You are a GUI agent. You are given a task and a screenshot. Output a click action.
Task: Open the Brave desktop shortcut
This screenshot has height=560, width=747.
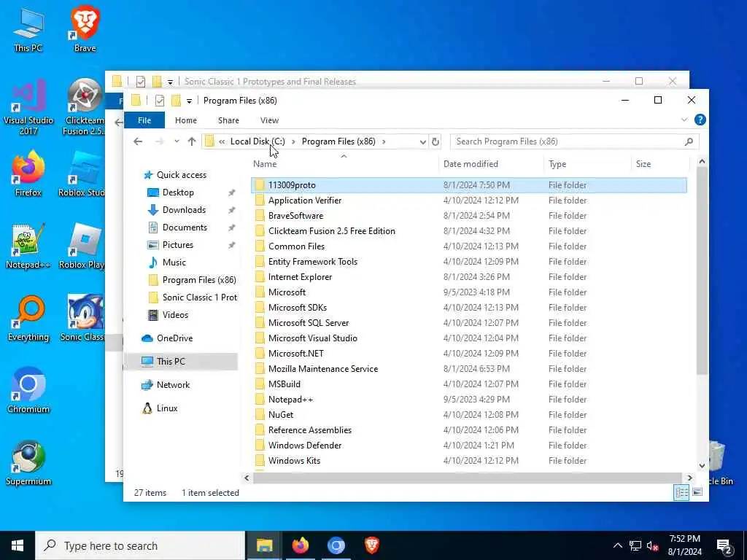click(x=85, y=29)
